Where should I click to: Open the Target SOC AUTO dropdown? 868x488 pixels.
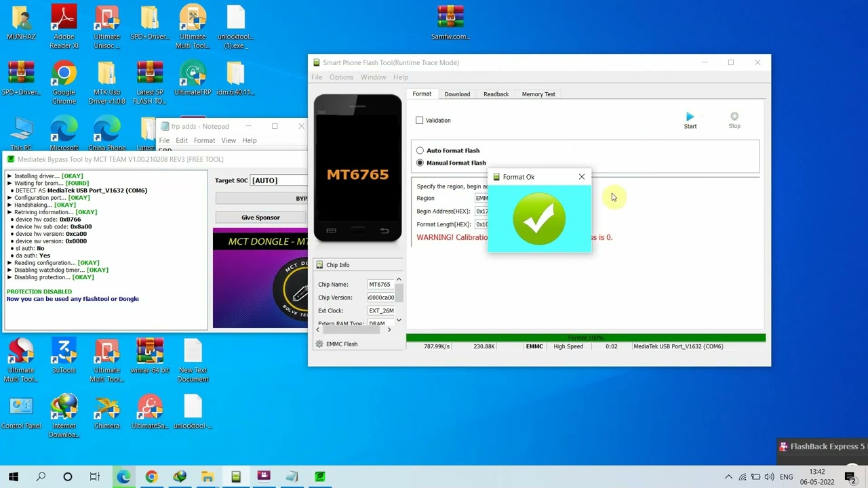pos(279,180)
